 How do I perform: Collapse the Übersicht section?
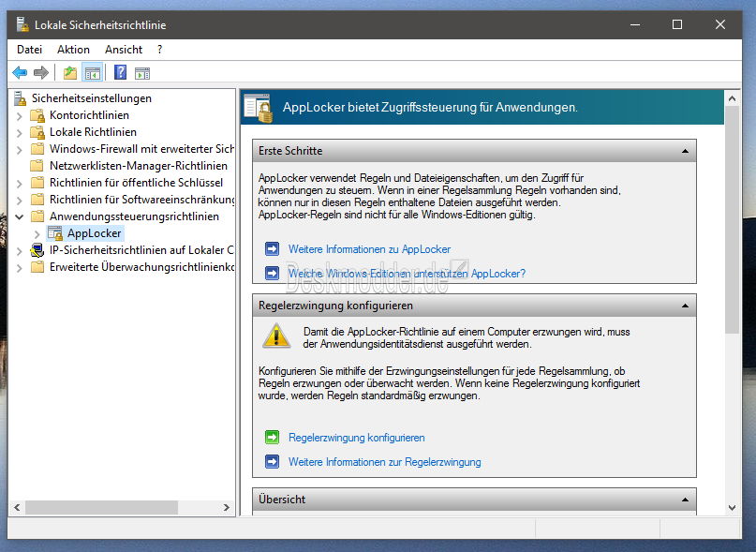coord(685,500)
